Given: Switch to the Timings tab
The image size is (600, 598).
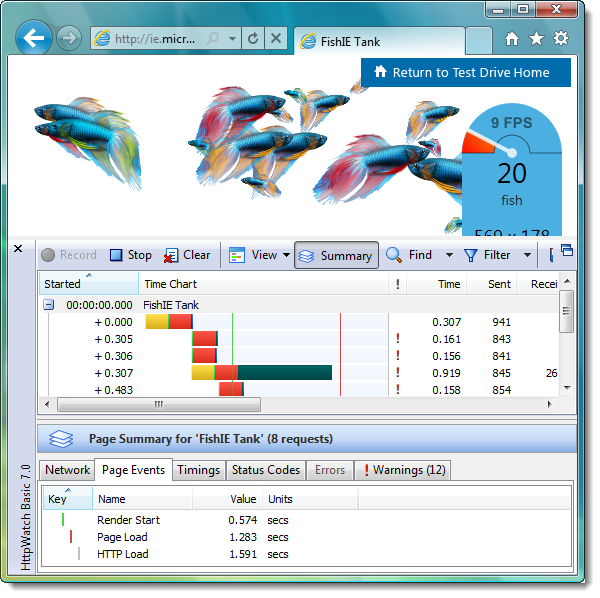Looking at the screenshot, I should click(199, 470).
